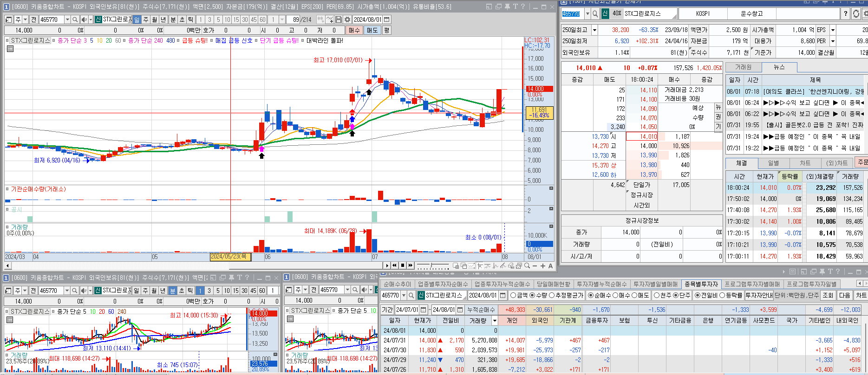Open calendar for 24/08/01 end date
The image size is (868, 375).
click(x=460, y=310)
